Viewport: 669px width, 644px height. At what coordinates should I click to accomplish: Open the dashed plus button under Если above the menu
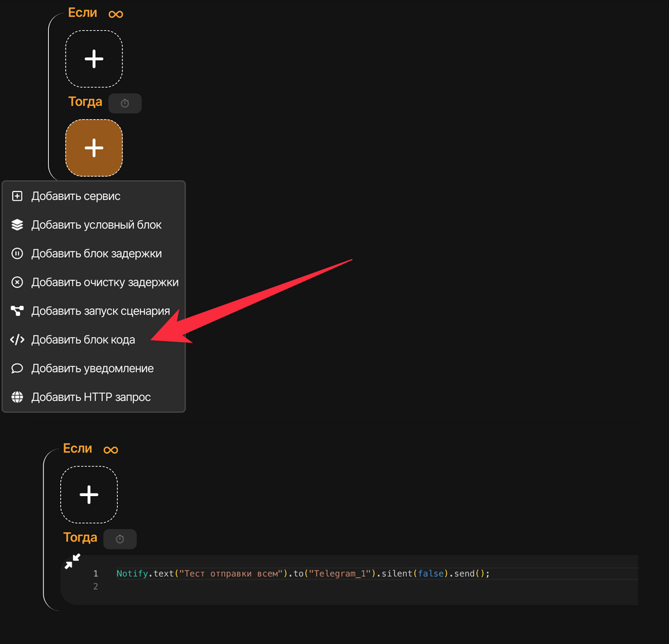click(94, 59)
